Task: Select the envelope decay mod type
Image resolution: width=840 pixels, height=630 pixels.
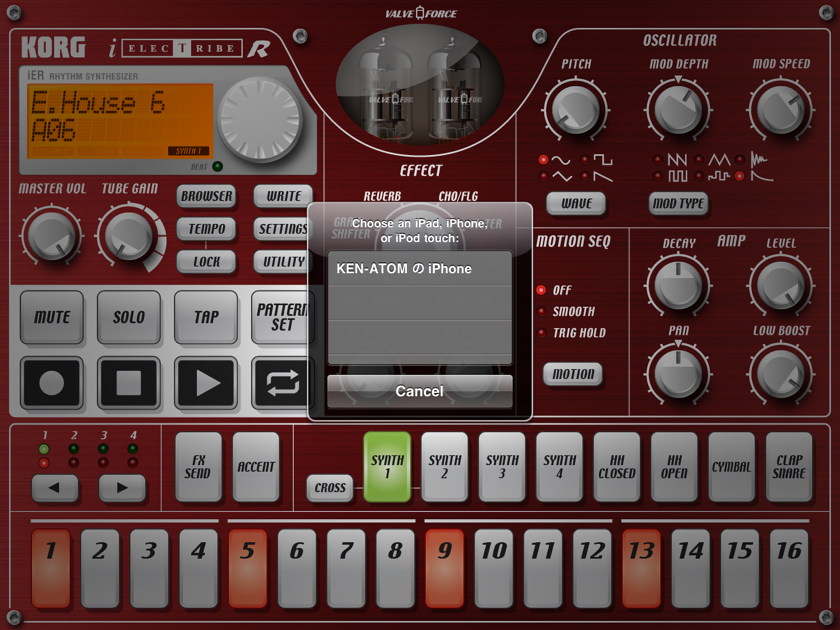Action: 740,176
